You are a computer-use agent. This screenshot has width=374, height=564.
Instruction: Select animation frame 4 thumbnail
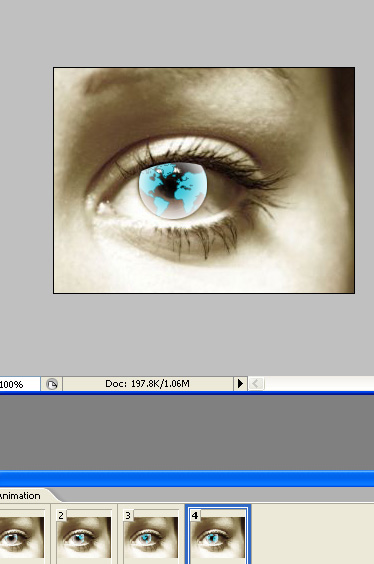point(218,536)
